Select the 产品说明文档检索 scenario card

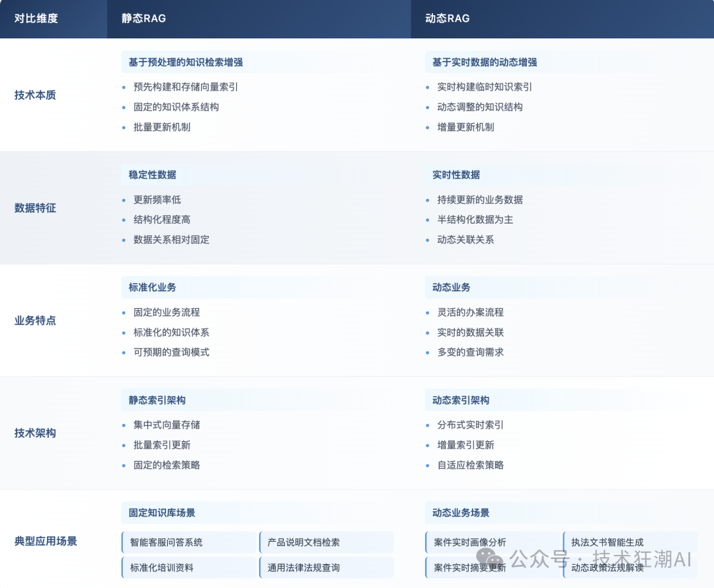pos(326,542)
